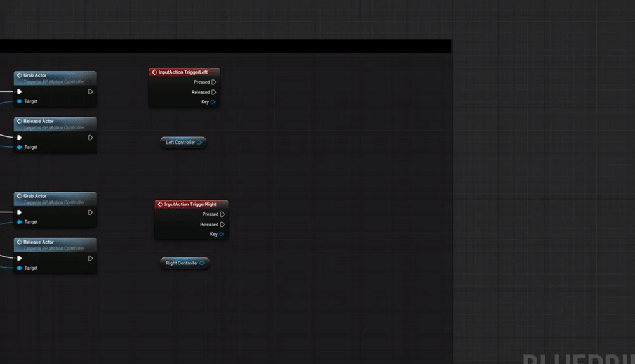Click Target pin of the upper Release Actor
Image resolution: width=635 pixels, height=364 pixels.
pyautogui.click(x=20, y=147)
